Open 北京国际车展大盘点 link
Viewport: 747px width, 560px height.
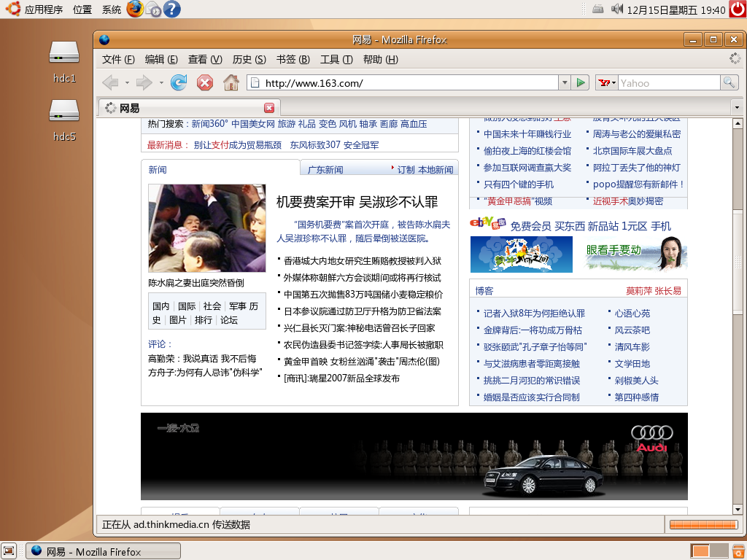(x=632, y=151)
